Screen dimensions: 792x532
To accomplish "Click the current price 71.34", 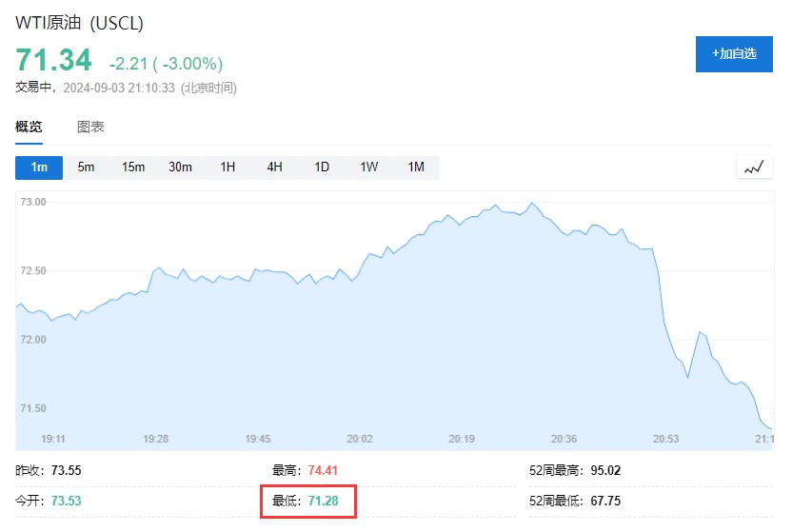I will tap(53, 61).
